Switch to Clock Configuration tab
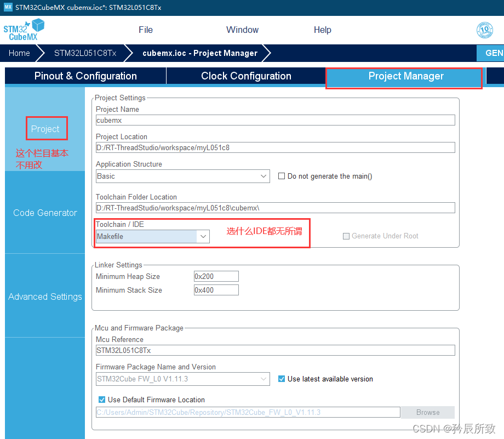The height and width of the screenshot is (439, 504). (x=246, y=76)
